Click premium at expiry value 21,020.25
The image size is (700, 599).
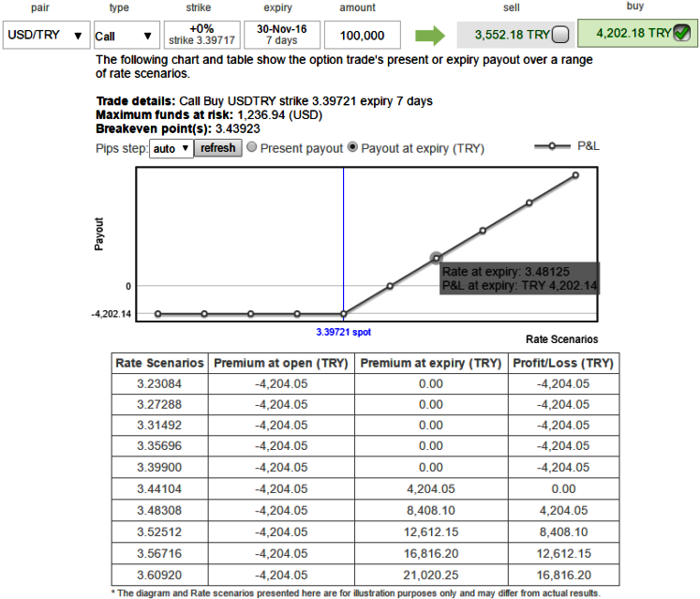(431, 575)
